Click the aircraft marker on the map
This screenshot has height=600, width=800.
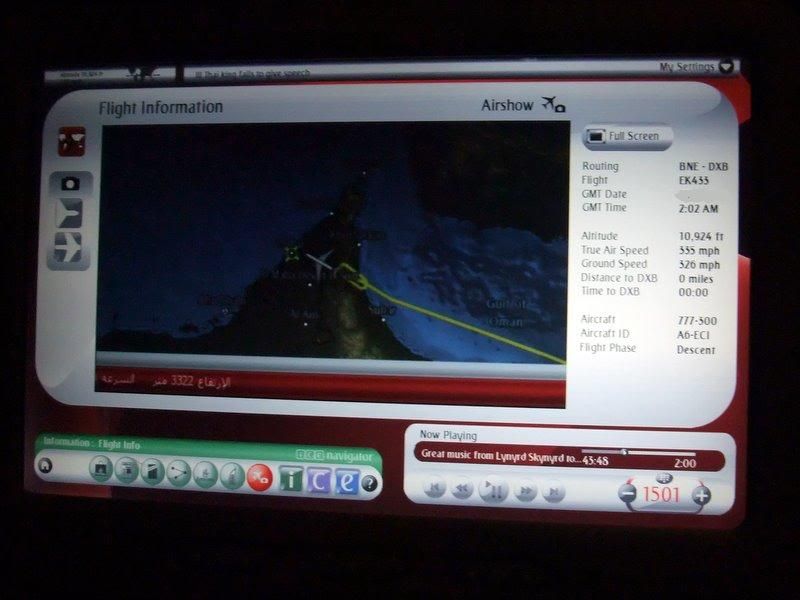(x=319, y=260)
